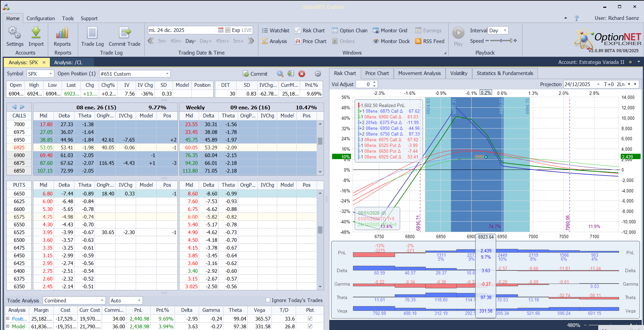Expand the Interval Day dropdown
The image size is (644, 330).
505,31
